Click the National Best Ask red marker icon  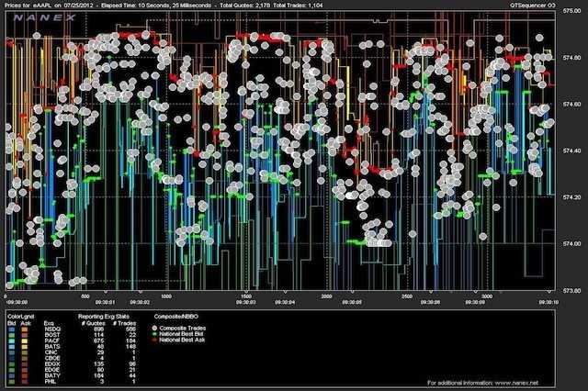click(x=154, y=341)
